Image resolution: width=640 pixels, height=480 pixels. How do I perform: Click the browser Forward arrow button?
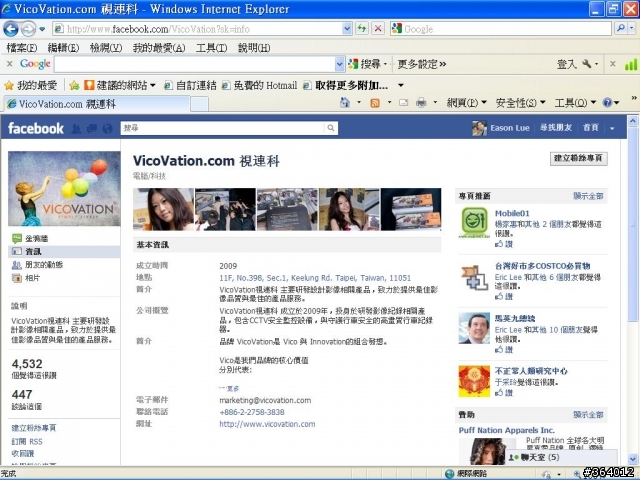click(x=28, y=29)
